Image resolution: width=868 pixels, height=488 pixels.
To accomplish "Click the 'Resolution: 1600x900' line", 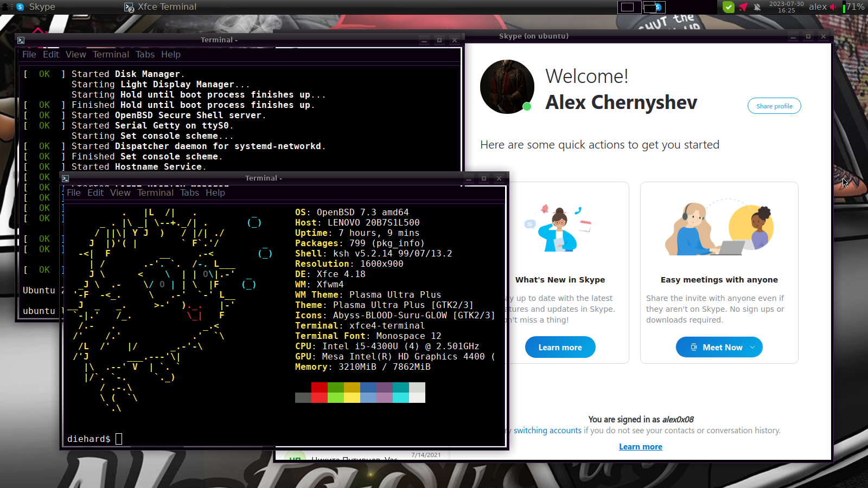I will coord(349,264).
